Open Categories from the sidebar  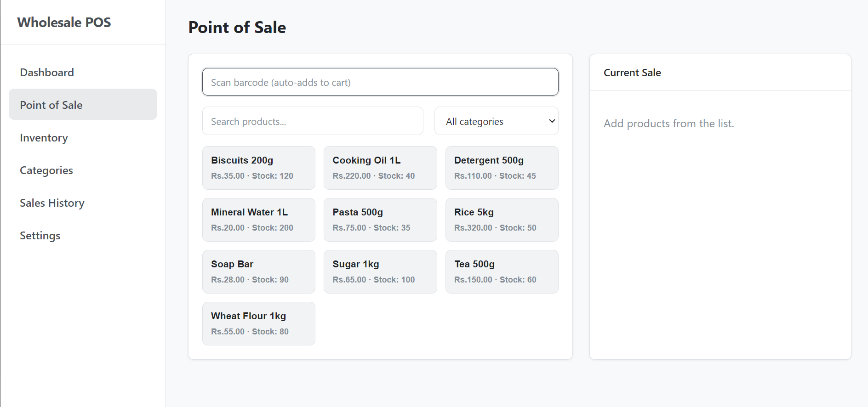tap(83, 170)
